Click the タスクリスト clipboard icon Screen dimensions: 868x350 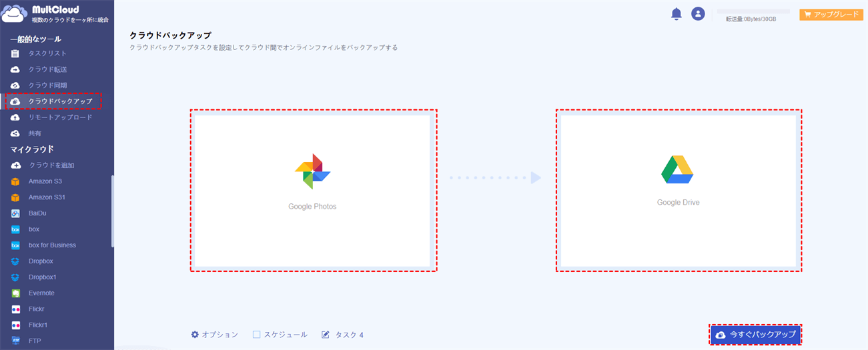pos(15,53)
